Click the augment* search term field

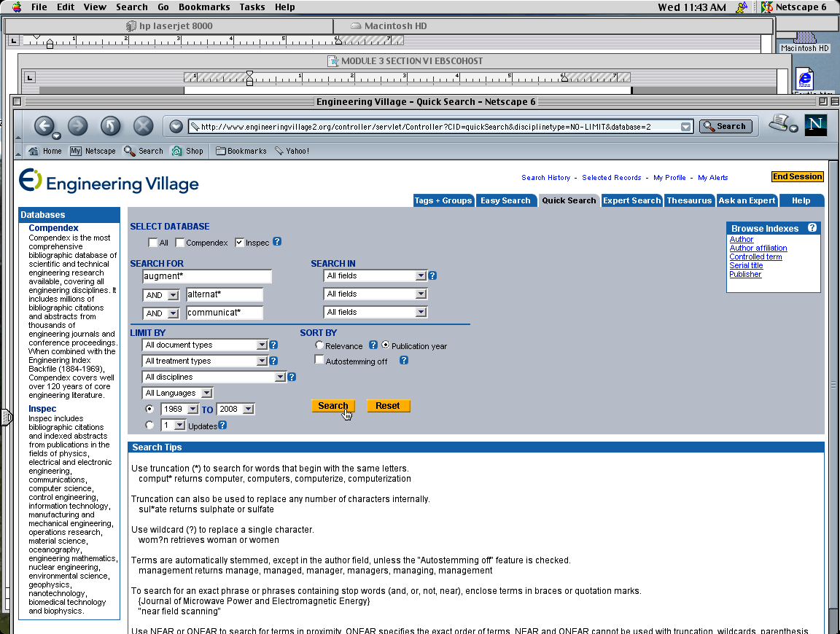coord(207,276)
